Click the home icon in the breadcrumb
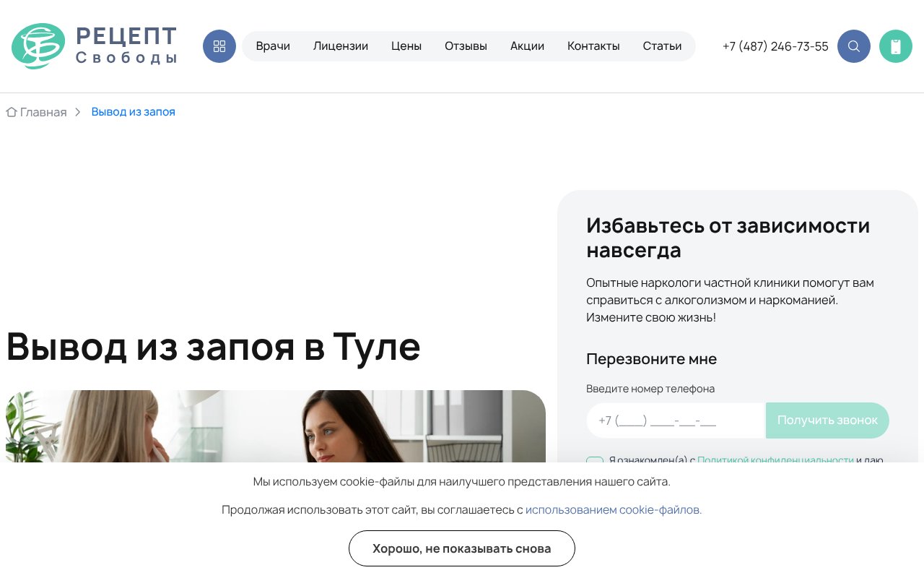Screen dimensions: 924x578 point(11,111)
